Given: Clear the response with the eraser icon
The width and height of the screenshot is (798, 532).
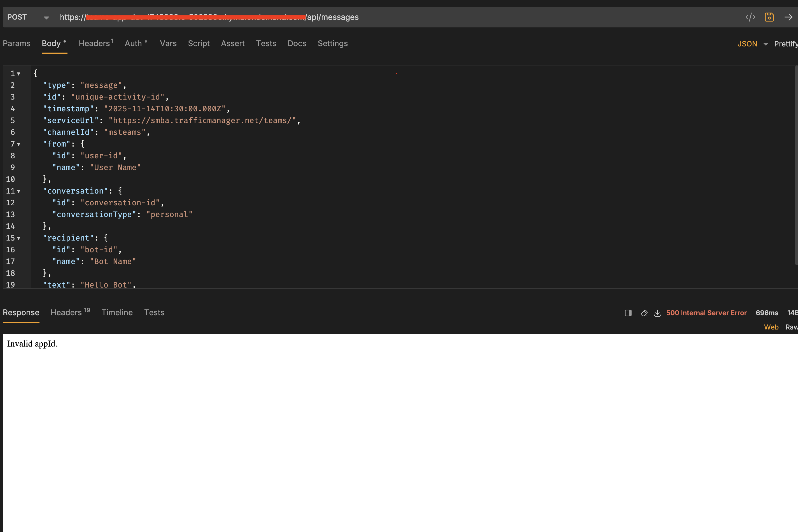Looking at the screenshot, I should coord(644,313).
